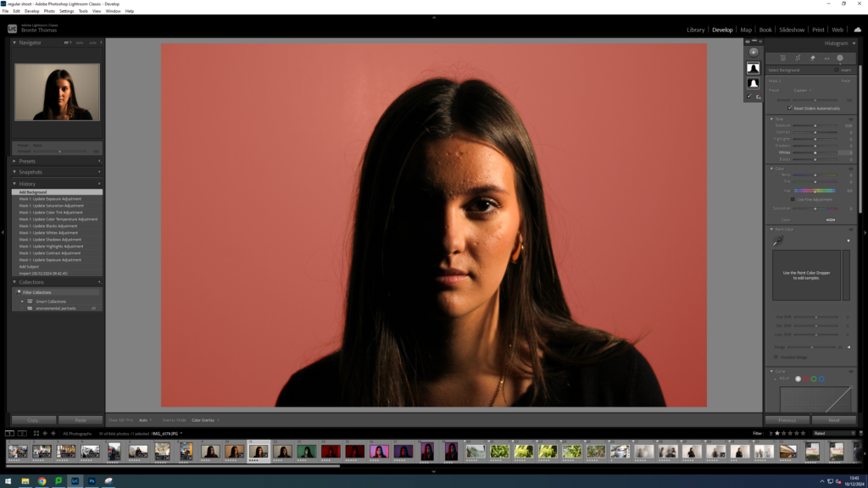
Task: Switch to the Slideshow module
Action: (792, 30)
